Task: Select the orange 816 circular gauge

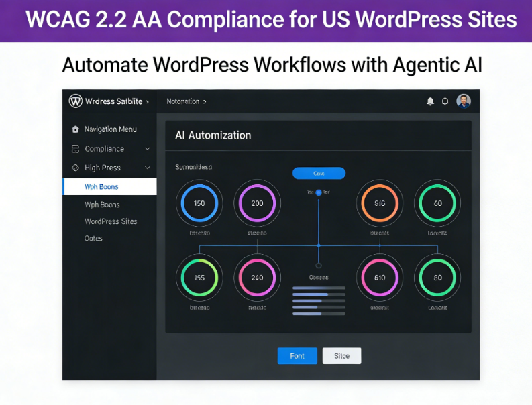Action: click(x=380, y=203)
